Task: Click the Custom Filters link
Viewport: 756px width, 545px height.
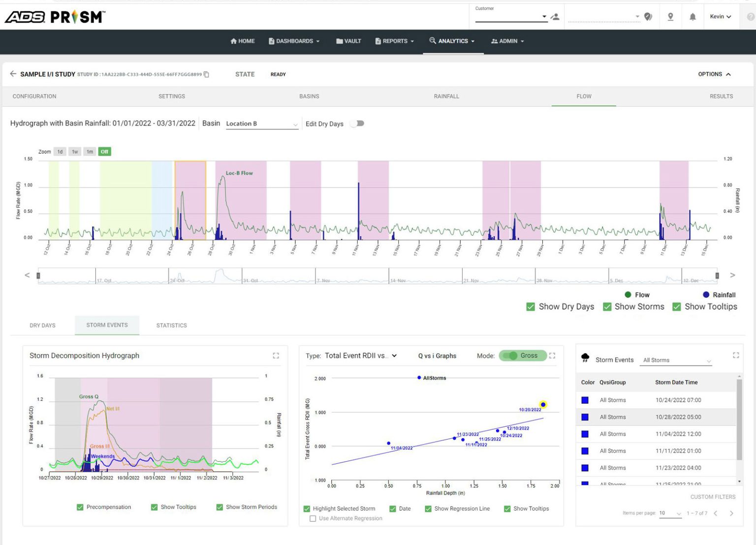Action: pyautogui.click(x=713, y=497)
